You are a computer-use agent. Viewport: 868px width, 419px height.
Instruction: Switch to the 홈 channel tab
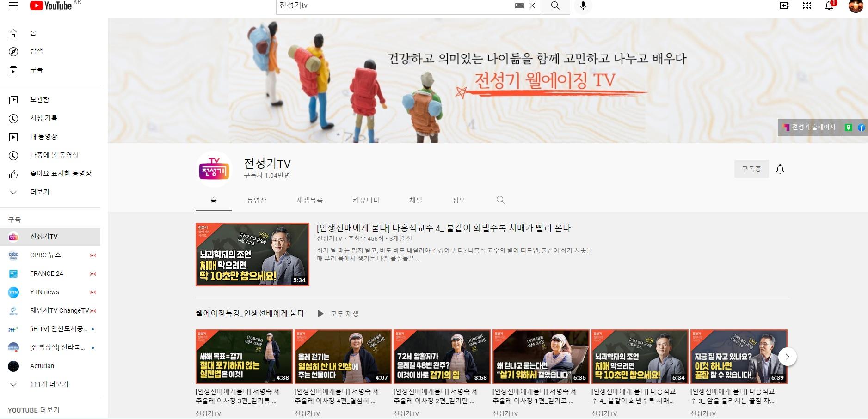pos(214,200)
